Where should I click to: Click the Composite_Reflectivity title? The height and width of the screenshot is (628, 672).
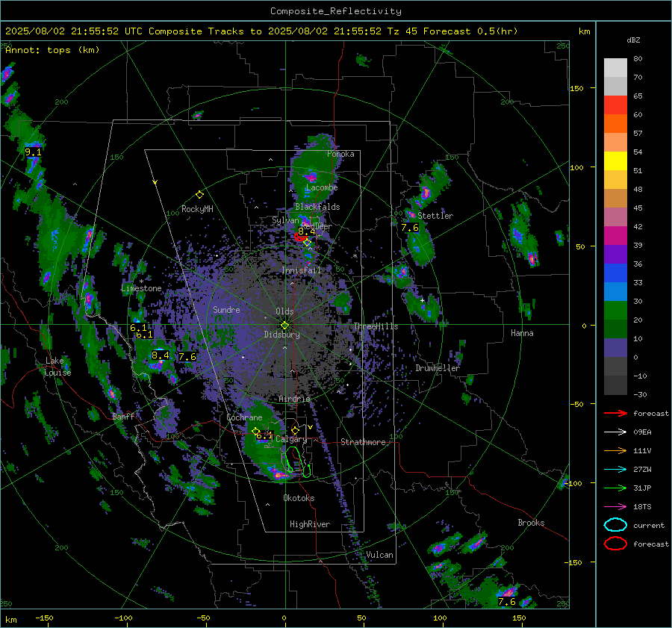(335, 11)
